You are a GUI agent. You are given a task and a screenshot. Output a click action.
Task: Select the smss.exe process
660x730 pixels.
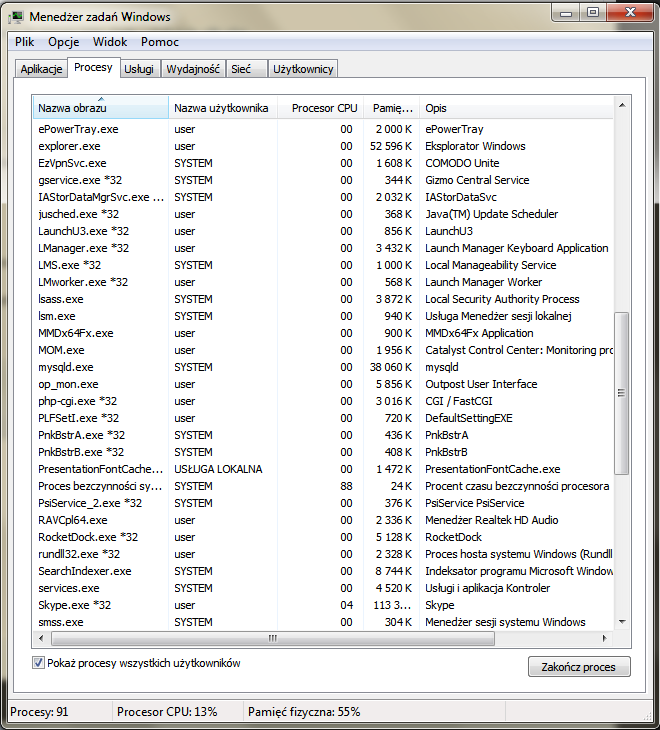[x=323, y=622]
